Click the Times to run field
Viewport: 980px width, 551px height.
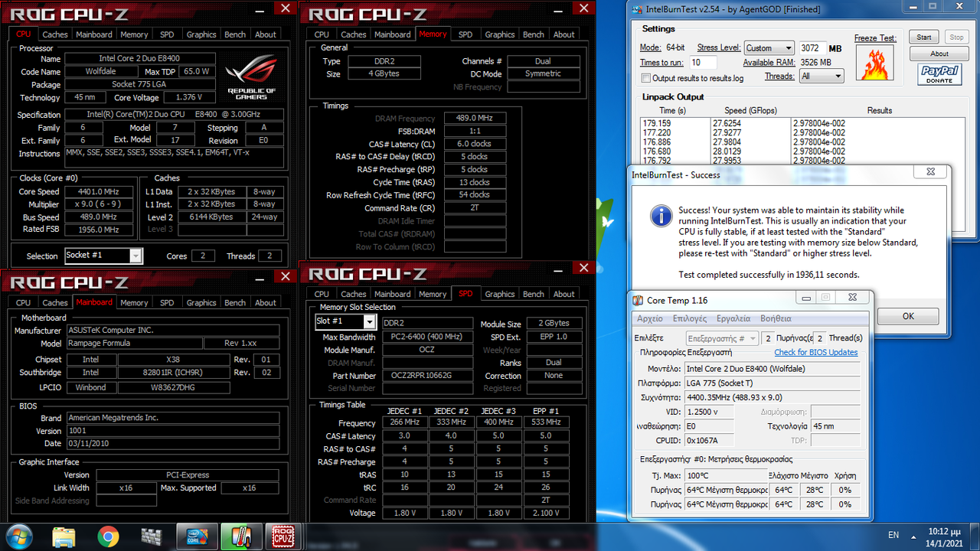point(703,63)
